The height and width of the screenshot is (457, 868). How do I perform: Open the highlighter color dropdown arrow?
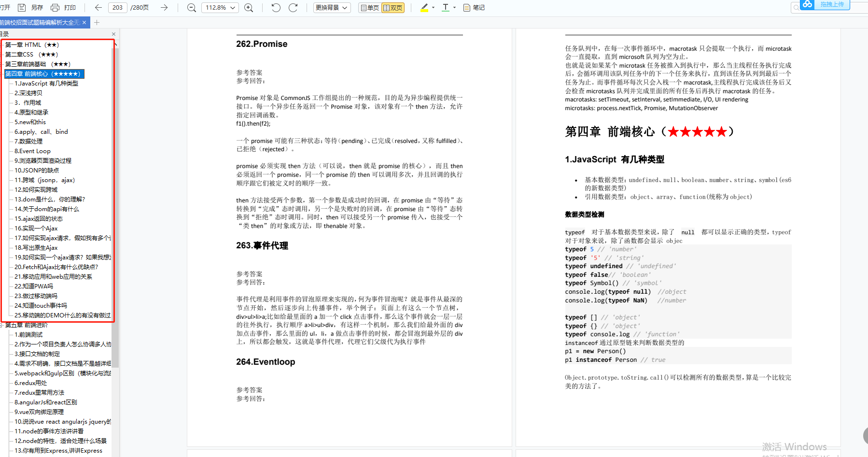(x=433, y=8)
